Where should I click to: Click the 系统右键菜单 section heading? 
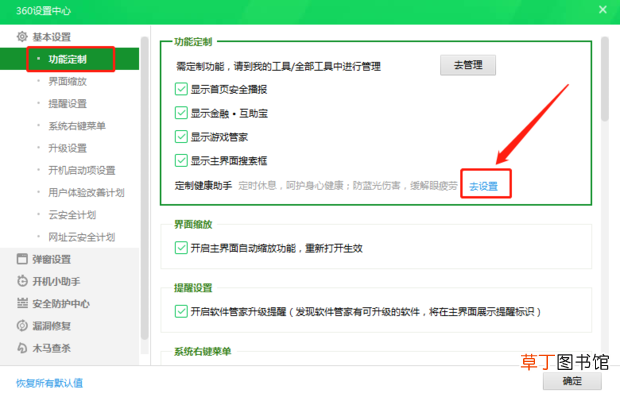tap(202, 351)
